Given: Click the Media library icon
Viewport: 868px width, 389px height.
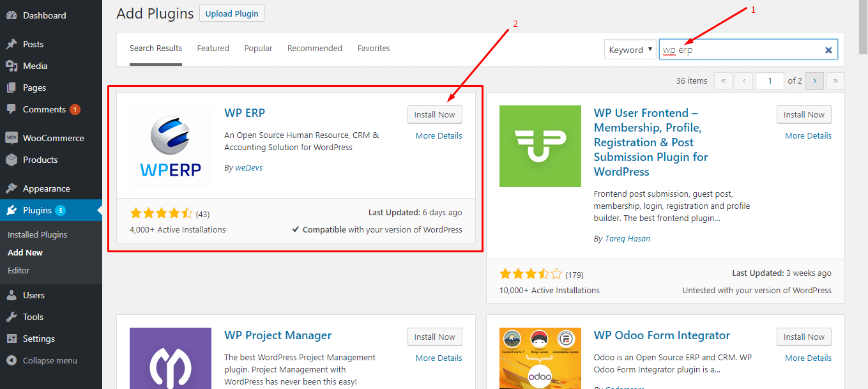Looking at the screenshot, I should 11,66.
